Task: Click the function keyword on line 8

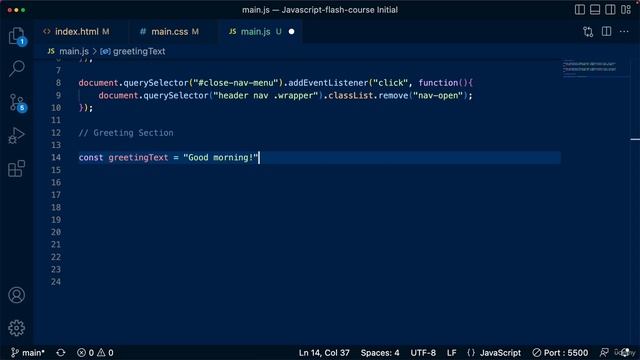Action: 438,83
